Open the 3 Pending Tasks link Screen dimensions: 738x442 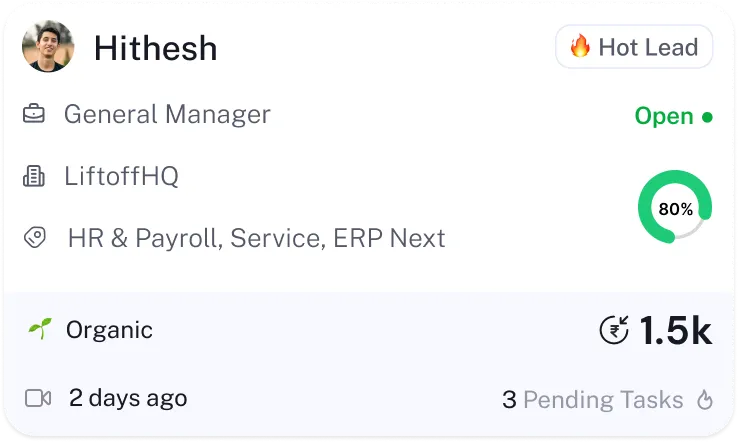coord(593,400)
